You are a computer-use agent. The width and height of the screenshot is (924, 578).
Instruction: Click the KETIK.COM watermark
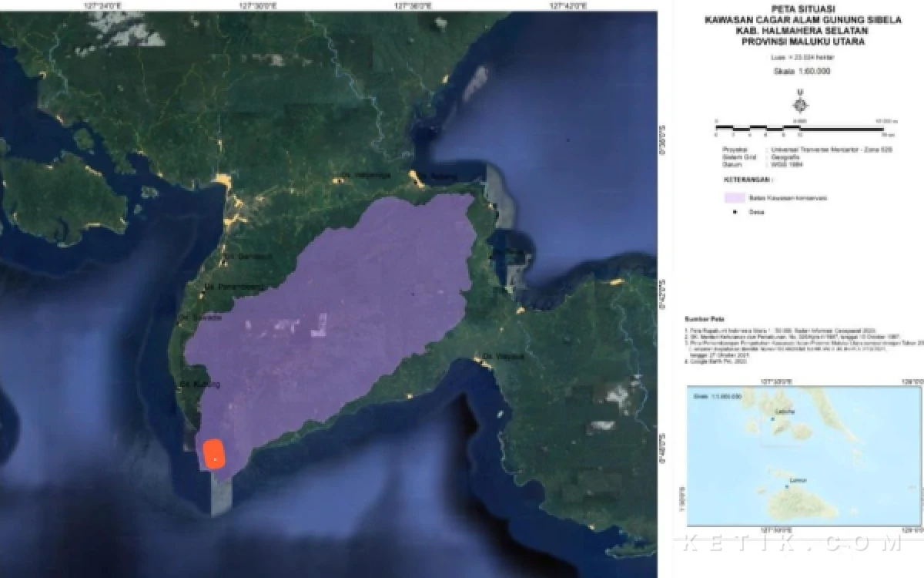tap(788, 544)
